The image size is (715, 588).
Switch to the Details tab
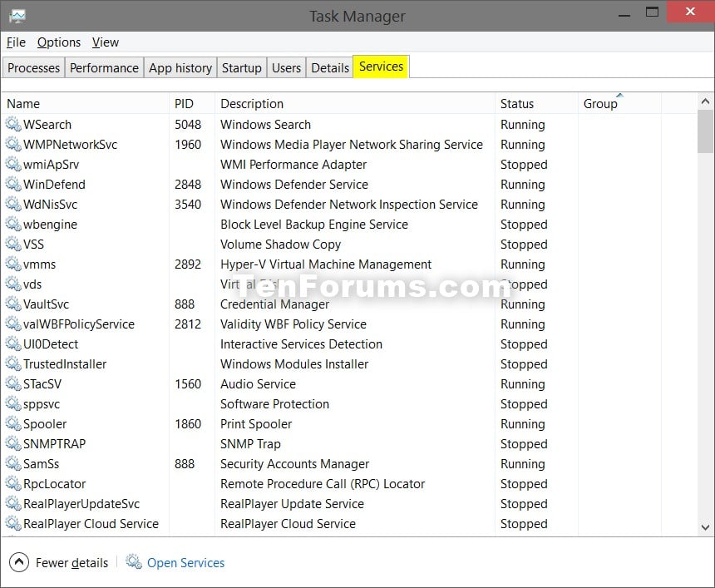tap(330, 68)
